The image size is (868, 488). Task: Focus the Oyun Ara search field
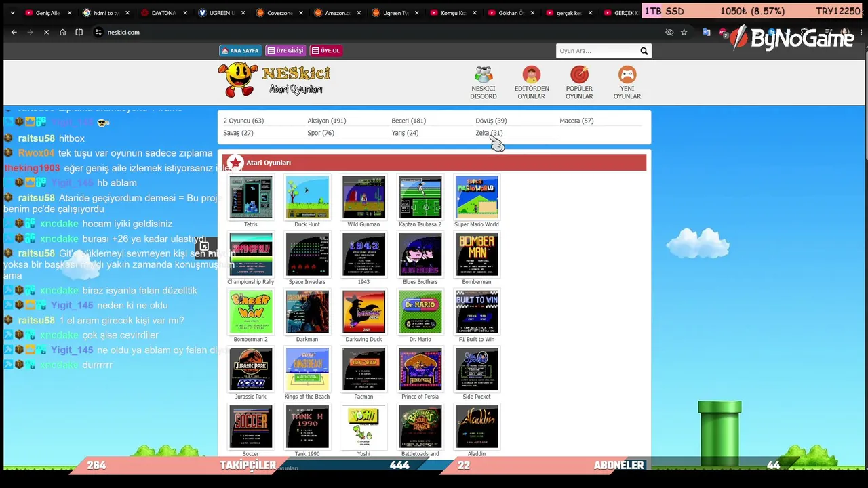[597, 51]
